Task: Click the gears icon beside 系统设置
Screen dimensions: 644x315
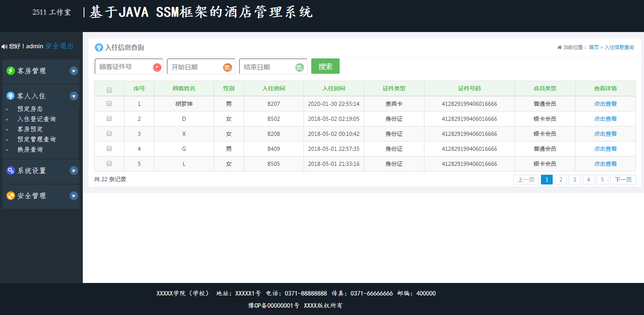Action: coord(11,171)
